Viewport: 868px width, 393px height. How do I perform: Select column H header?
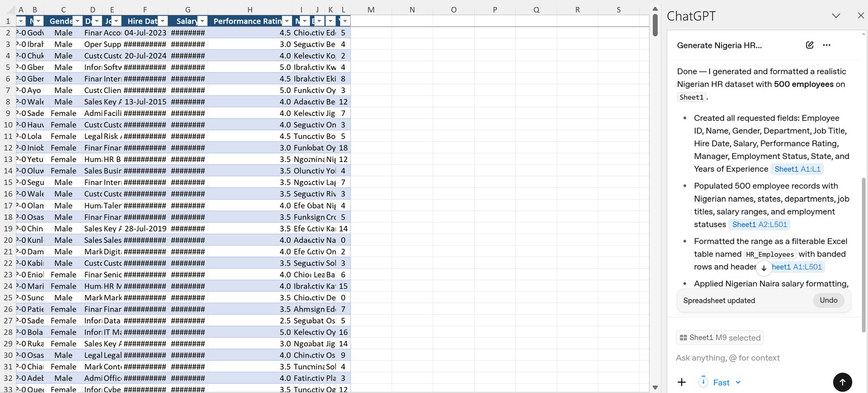coord(250,10)
